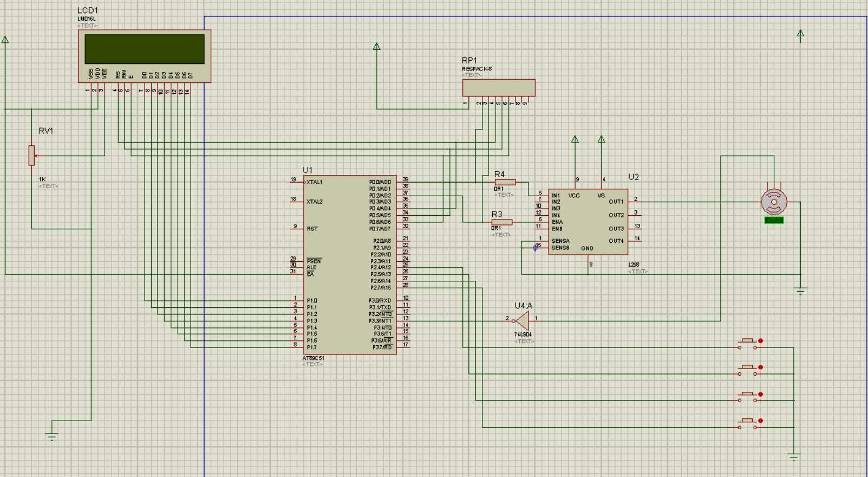Select the power terminal wired to RP1 pin 1
The height and width of the screenshot is (477, 868).
pyautogui.click(x=377, y=47)
